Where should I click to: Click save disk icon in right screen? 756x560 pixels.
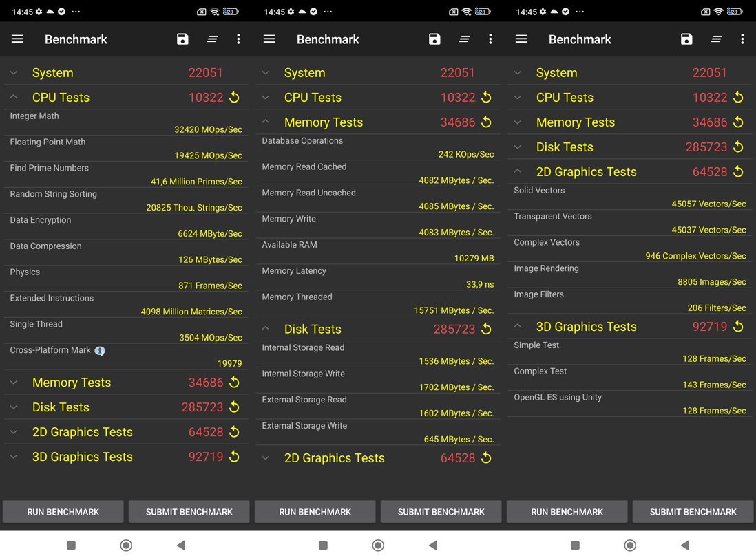(686, 39)
